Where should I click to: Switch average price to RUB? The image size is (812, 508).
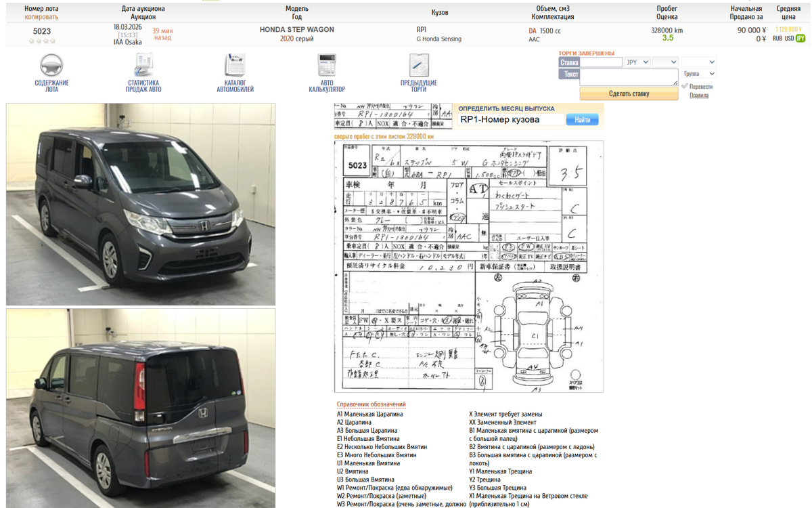pyautogui.click(x=777, y=39)
